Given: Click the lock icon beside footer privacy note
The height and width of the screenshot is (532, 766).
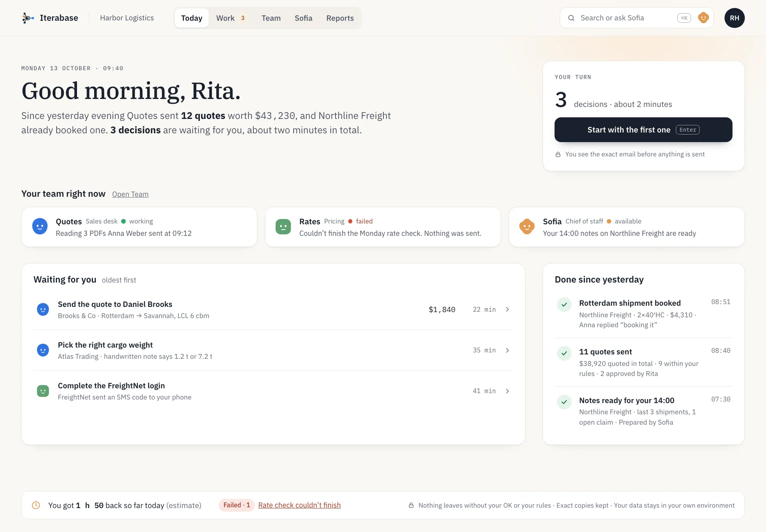Looking at the screenshot, I should click(x=411, y=505).
